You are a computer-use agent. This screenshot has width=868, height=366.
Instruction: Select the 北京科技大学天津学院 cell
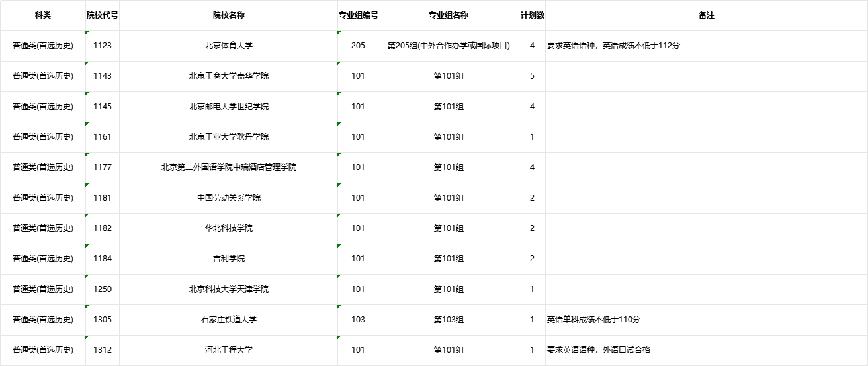click(228, 289)
